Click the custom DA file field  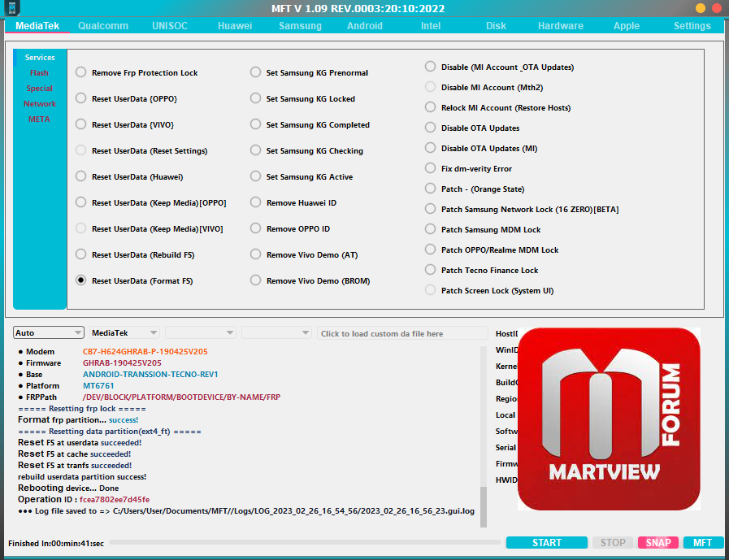pyautogui.click(x=402, y=333)
